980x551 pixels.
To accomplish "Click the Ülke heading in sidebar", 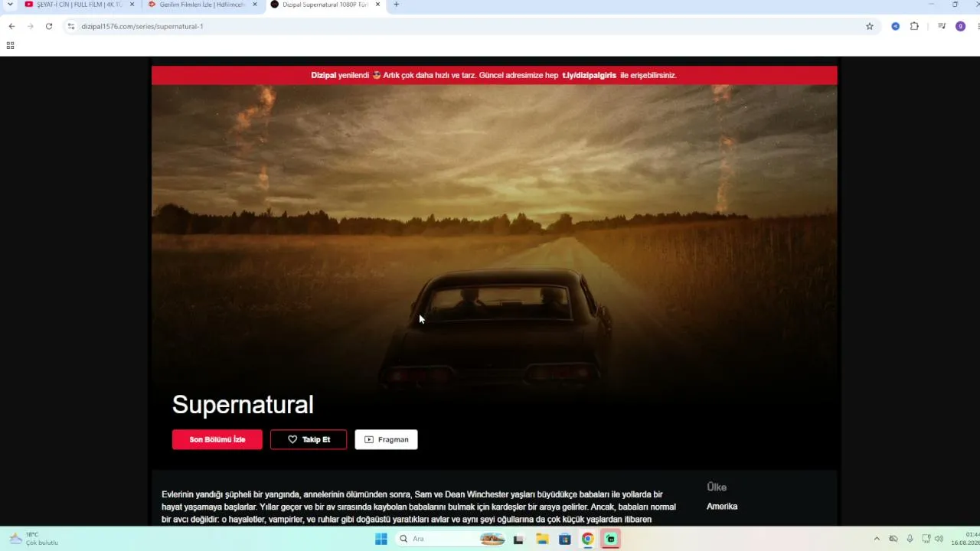I will coord(717,487).
